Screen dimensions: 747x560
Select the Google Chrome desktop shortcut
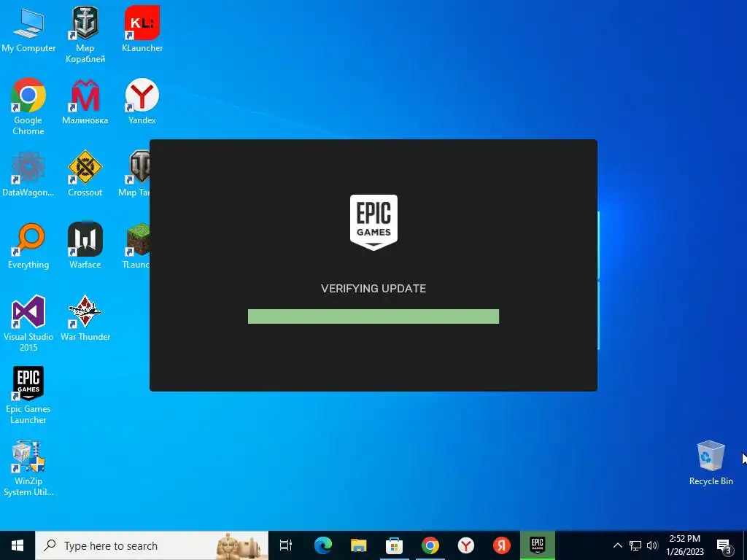pyautogui.click(x=28, y=106)
